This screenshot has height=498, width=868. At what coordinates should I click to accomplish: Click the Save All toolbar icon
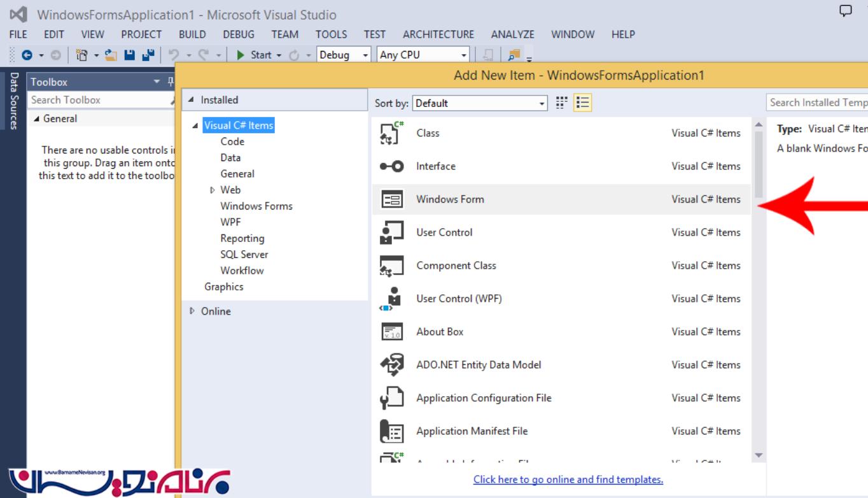(x=148, y=55)
